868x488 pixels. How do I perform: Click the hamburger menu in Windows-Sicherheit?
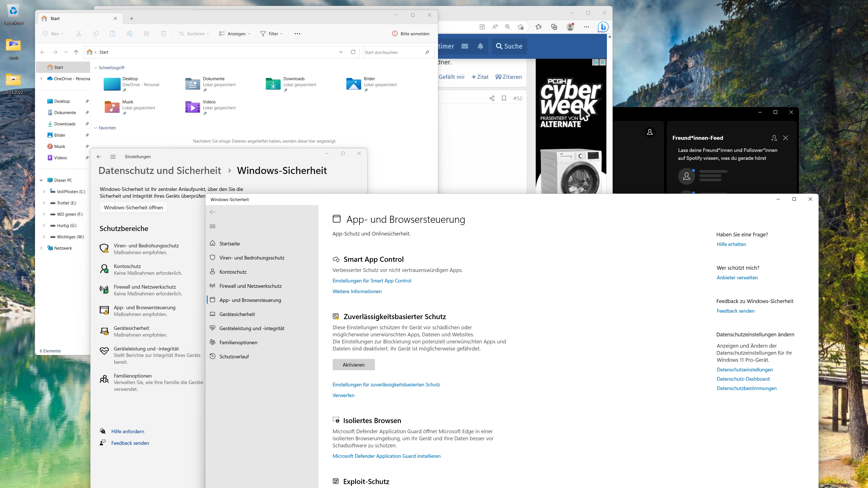[x=212, y=226]
